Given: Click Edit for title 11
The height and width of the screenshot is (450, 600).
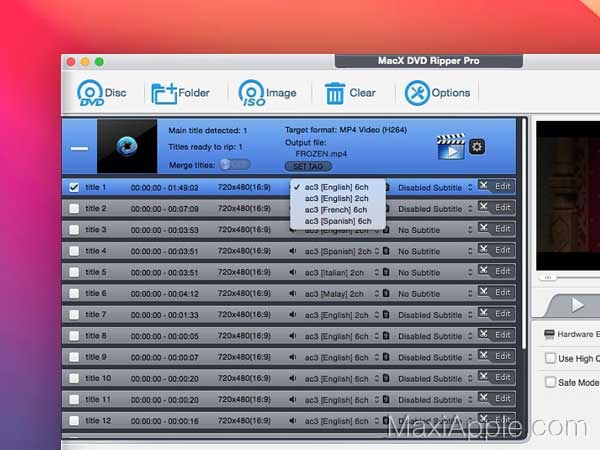Looking at the screenshot, I should pyautogui.click(x=502, y=398).
